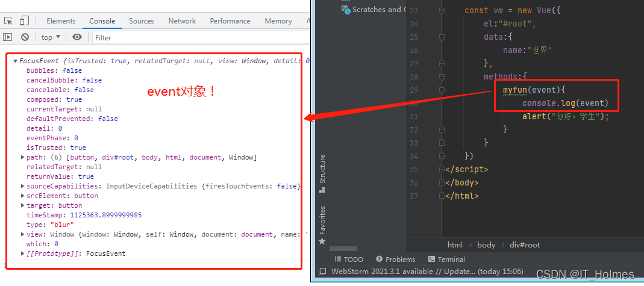Click fold marker beside closing html tag
Viewport: 644px width, 286px height.
click(x=442, y=196)
